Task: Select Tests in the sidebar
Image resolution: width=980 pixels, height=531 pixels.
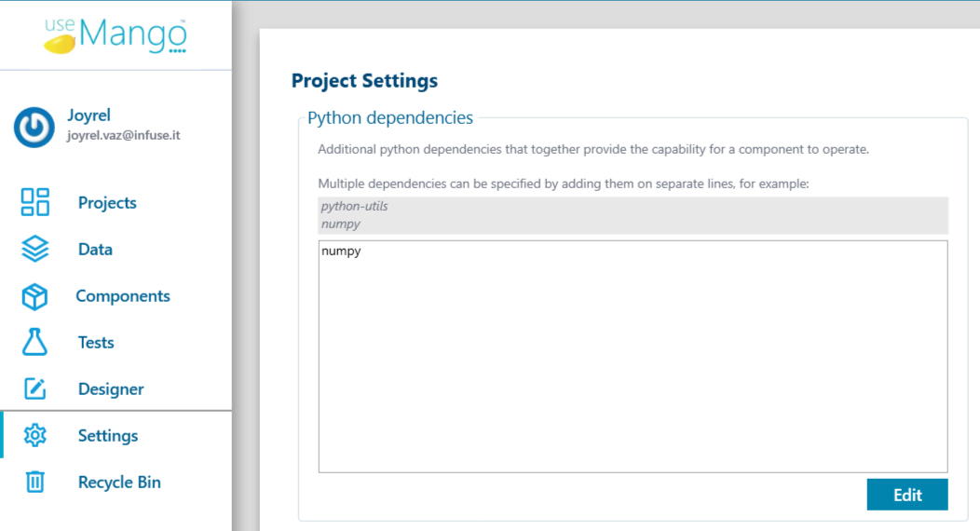Action: [96, 342]
